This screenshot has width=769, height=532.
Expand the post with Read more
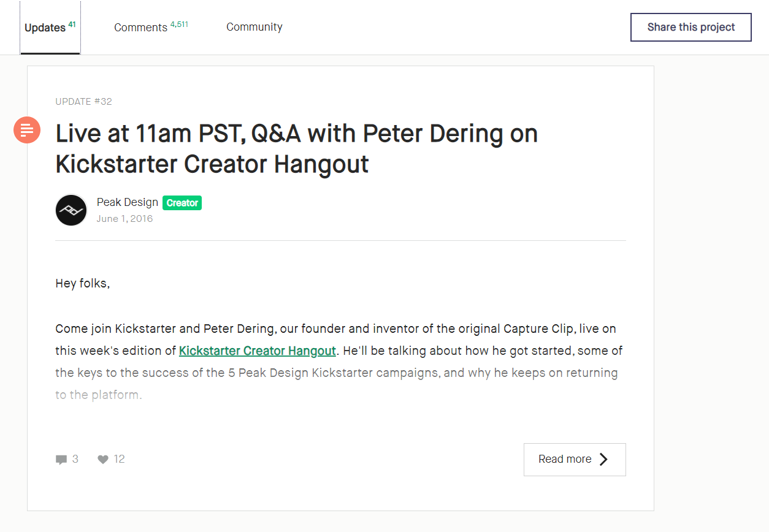[x=575, y=460]
